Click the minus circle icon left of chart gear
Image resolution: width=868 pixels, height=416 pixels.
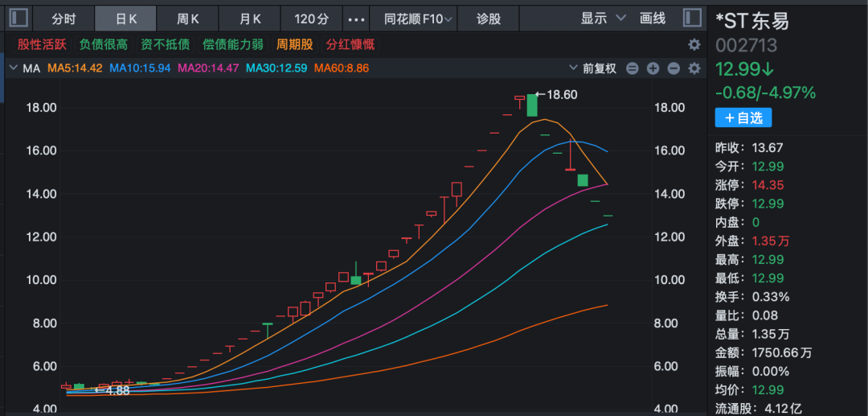[674, 68]
